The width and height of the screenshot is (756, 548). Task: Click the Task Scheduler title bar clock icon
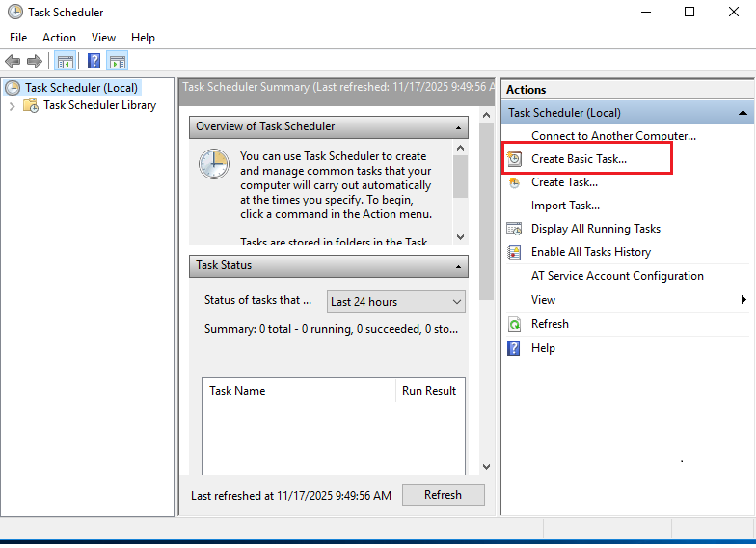click(x=15, y=12)
